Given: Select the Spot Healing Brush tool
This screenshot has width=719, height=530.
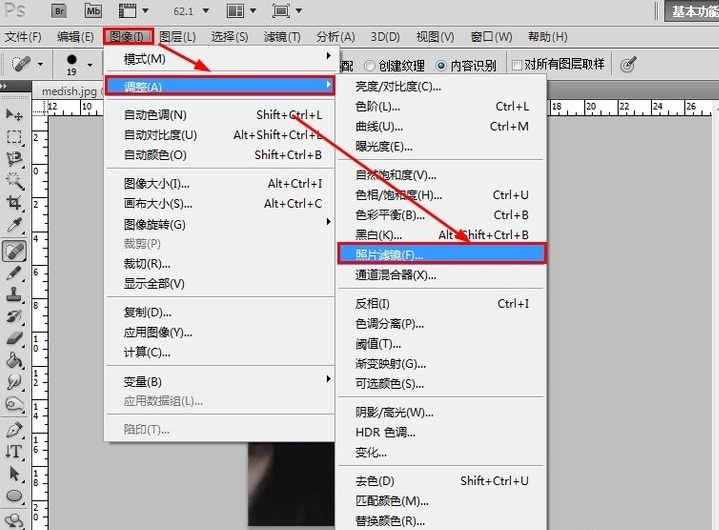Looking at the screenshot, I should coord(14,251).
